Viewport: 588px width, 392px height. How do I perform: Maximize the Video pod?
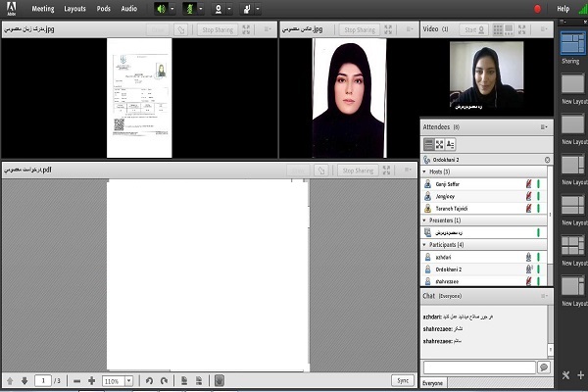[521, 29]
